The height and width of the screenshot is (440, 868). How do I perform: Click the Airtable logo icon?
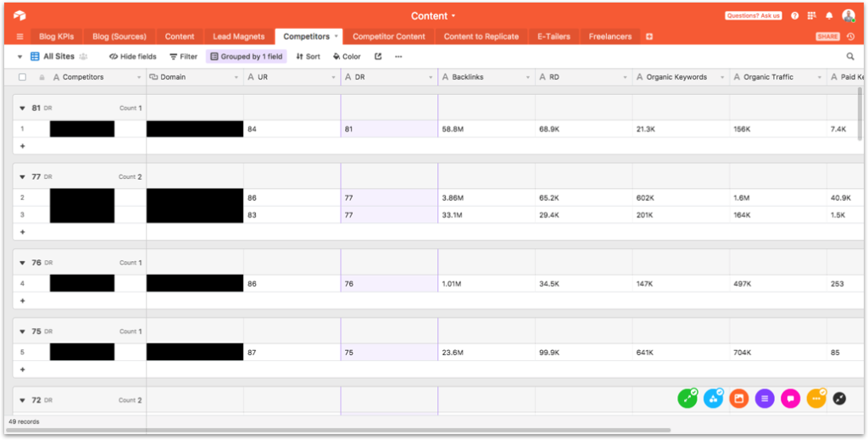(x=20, y=15)
